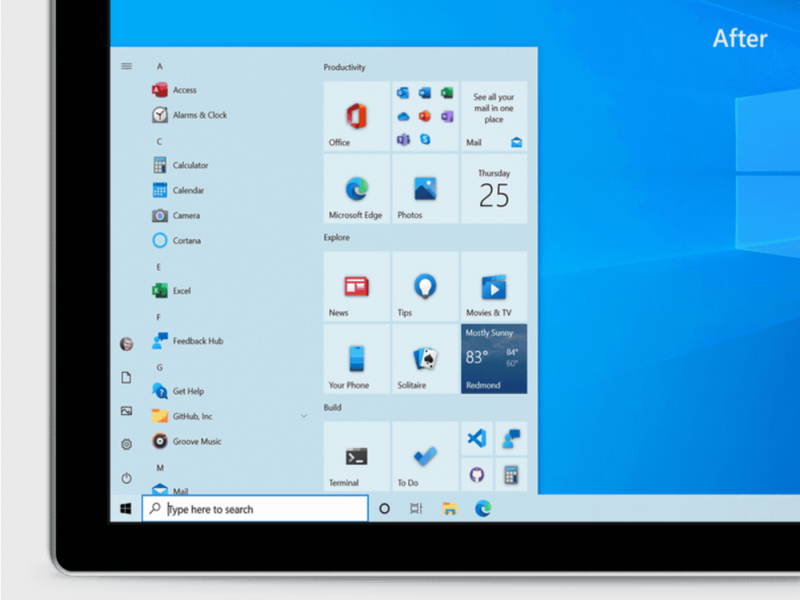
Task: Open the Start button context
Action: pos(125,508)
